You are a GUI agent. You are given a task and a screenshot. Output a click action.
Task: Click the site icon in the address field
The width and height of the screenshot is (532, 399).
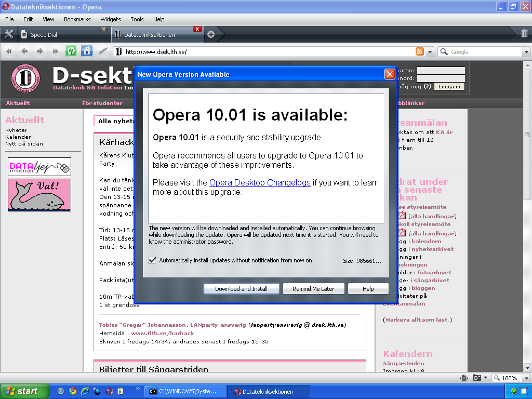pyautogui.click(x=118, y=51)
